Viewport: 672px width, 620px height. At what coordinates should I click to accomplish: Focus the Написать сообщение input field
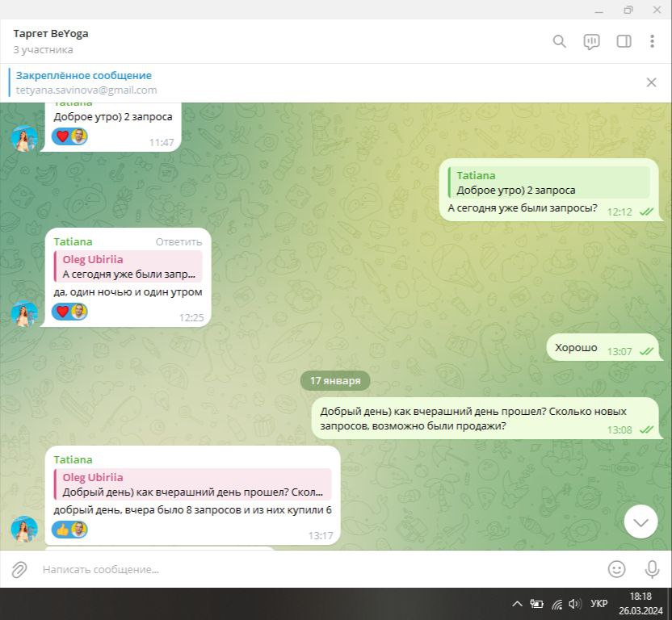coord(317,569)
